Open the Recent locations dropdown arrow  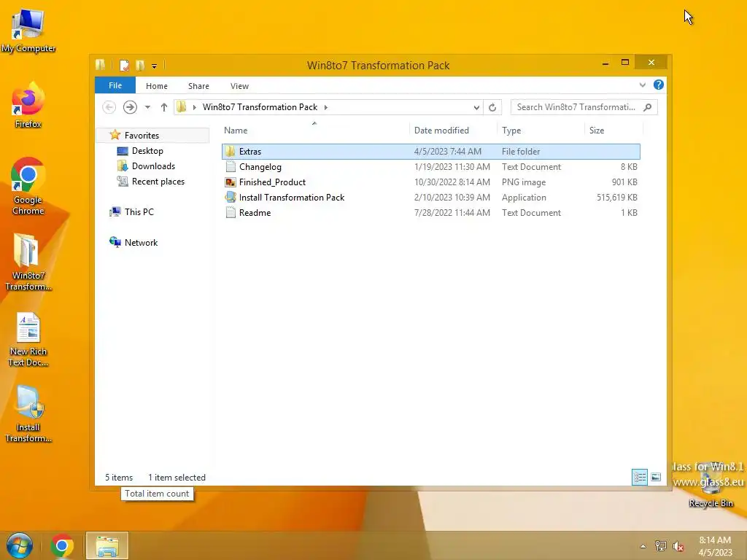[x=147, y=107]
